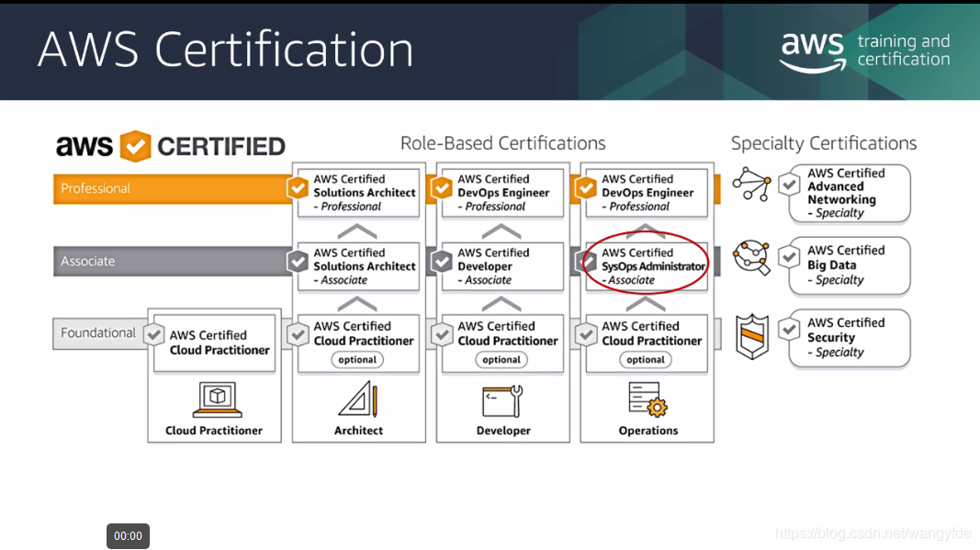Viewport: 980px width, 550px height.
Task: Click the Cloud Practitioner column label
Action: [x=214, y=430]
